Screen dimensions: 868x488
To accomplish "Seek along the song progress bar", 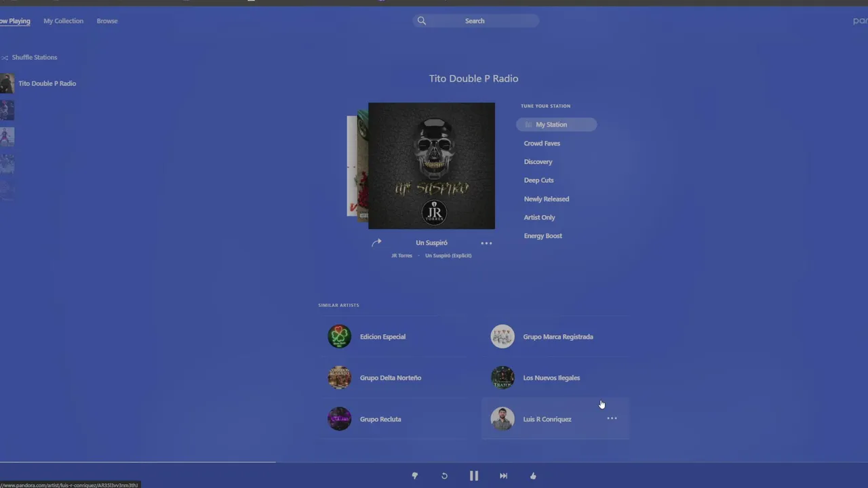I will coord(434,462).
